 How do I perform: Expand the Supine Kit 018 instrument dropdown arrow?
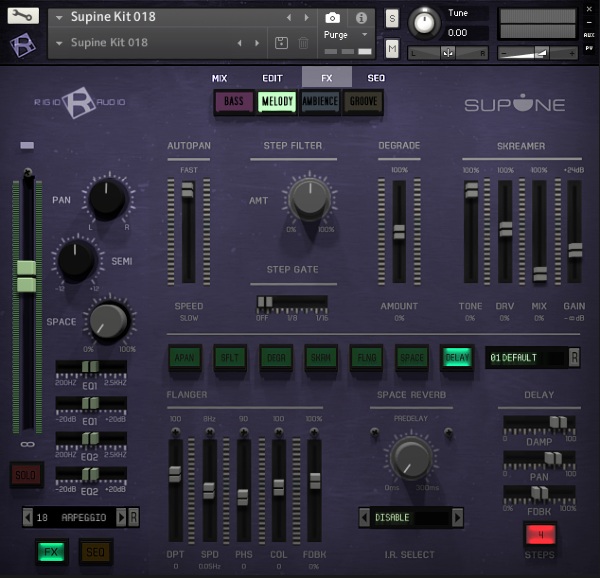pos(60,18)
